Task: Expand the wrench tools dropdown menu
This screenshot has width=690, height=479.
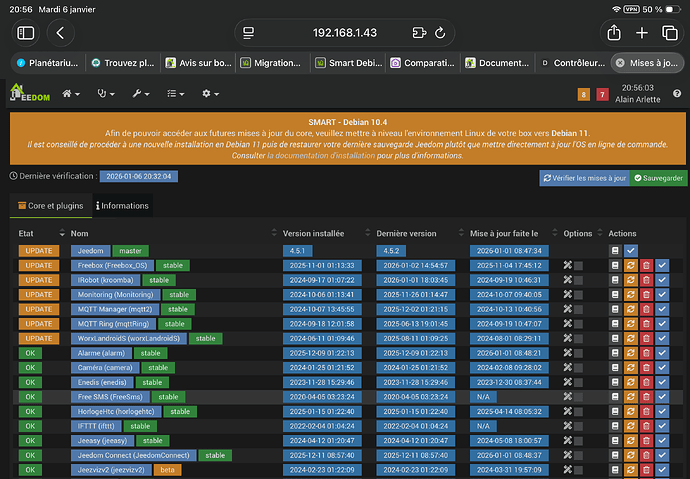Action: tap(140, 93)
